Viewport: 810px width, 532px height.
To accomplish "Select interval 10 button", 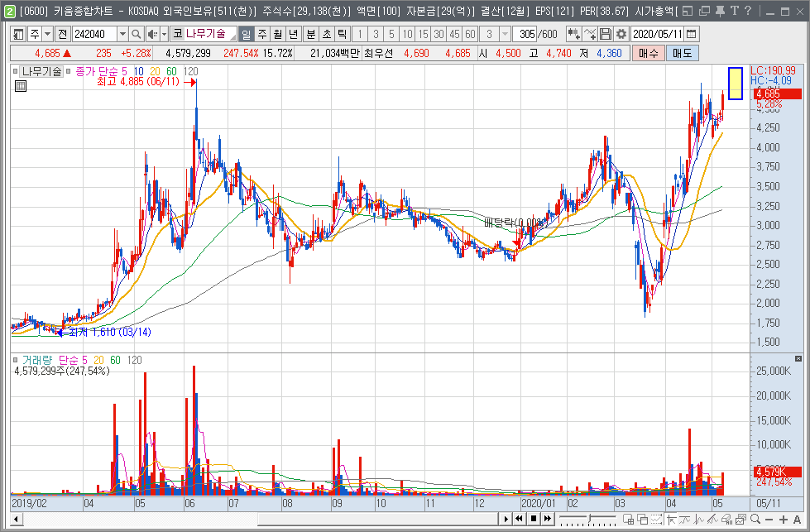I will click(x=408, y=34).
